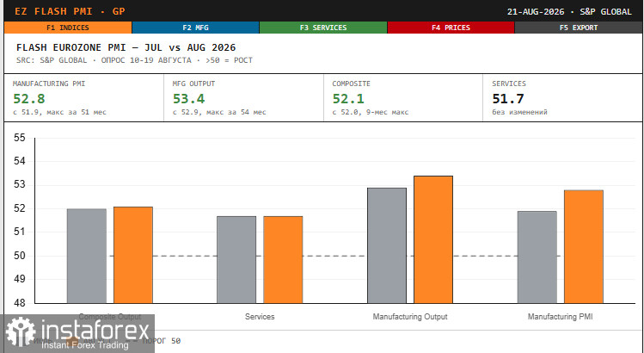Image resolution: width=644 pixels, height=353 pixels.
Task: Open the F3 SERVICES tab
Action: (323, 28)
